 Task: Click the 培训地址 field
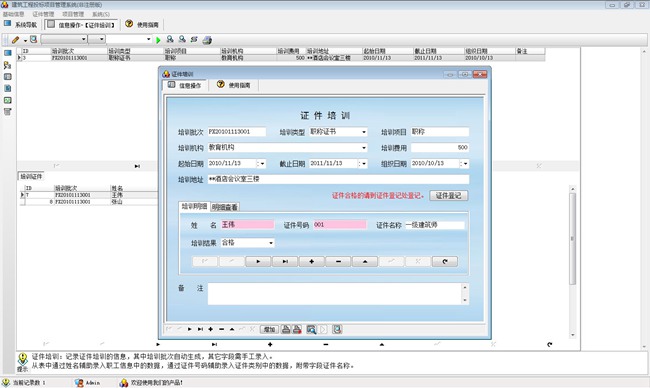[x=338, y=179]
